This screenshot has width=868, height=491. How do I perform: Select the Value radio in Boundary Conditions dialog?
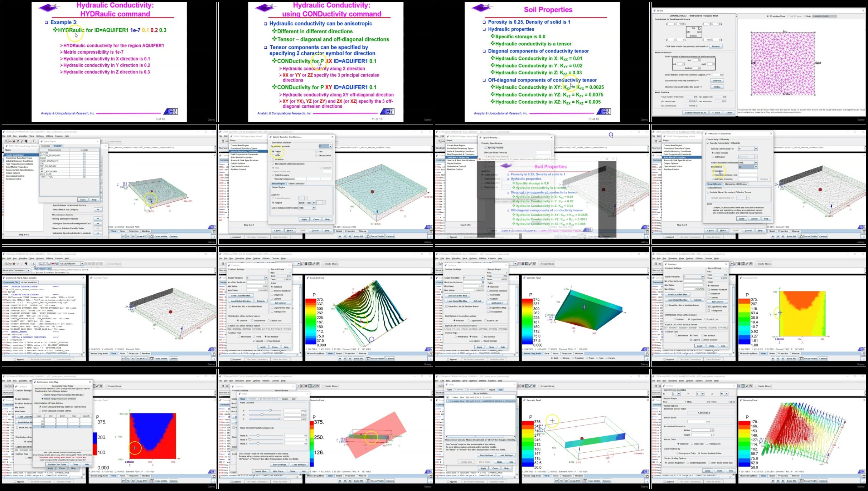coord(273,152)
